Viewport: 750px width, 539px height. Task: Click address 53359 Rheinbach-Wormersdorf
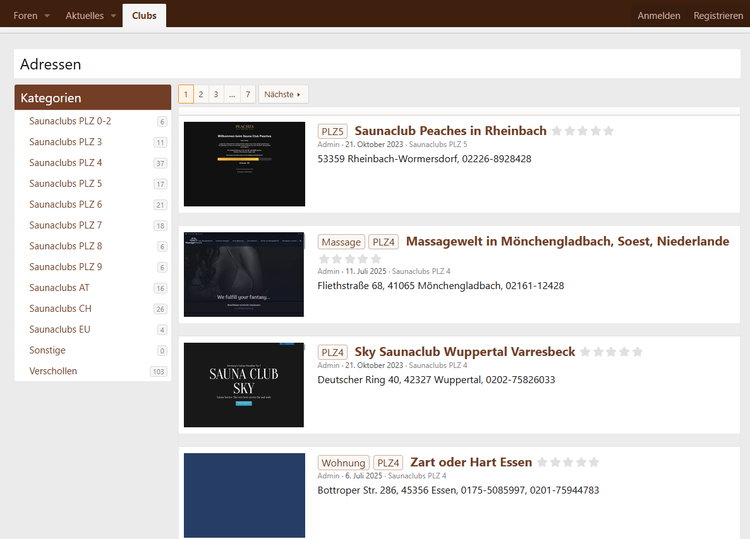point(424,159)
